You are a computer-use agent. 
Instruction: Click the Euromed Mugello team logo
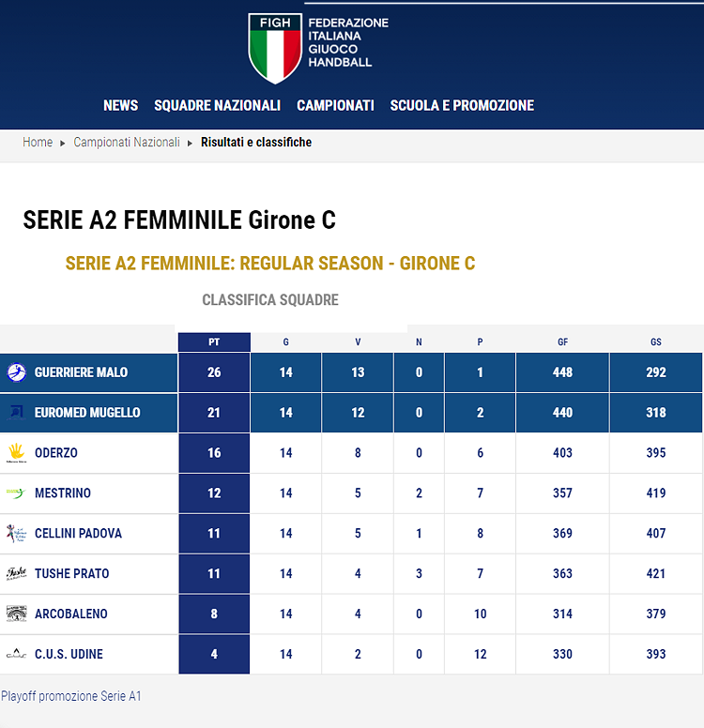pyautogui.click(x=17, y=412)
